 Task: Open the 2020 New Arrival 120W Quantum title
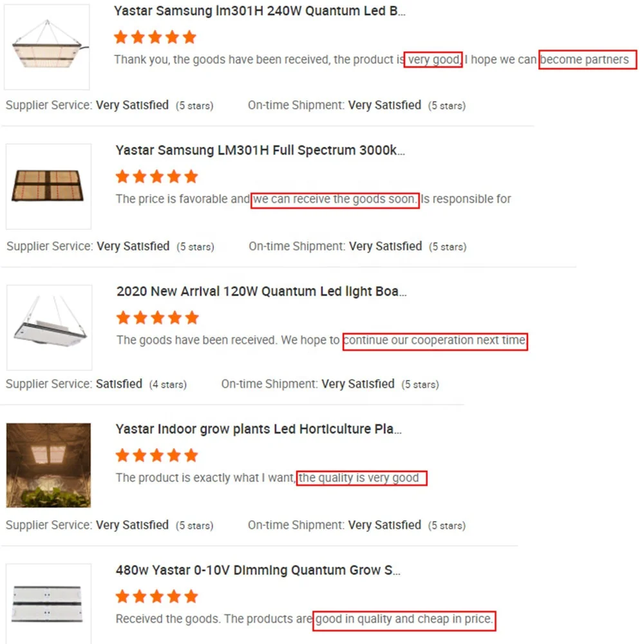261,291
